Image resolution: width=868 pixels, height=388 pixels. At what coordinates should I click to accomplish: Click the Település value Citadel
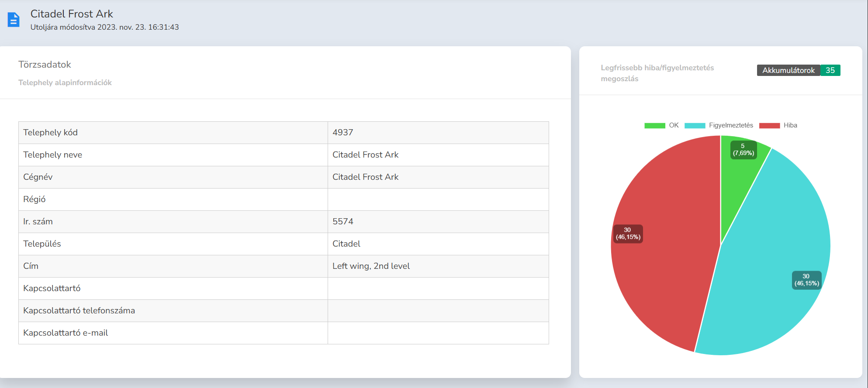[x=346, y=244]
